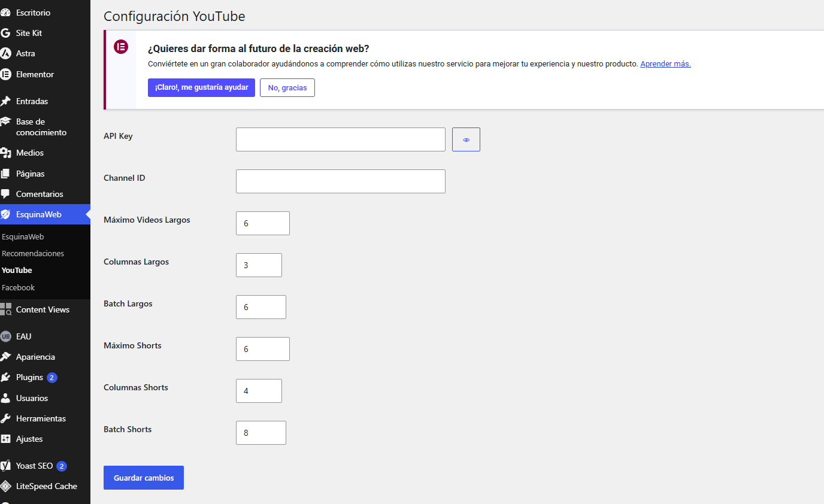The height and width of the screenshot is (504, 824).
Task: Follow the 'Aprender más' link
Action: click(x=665, y=63)
